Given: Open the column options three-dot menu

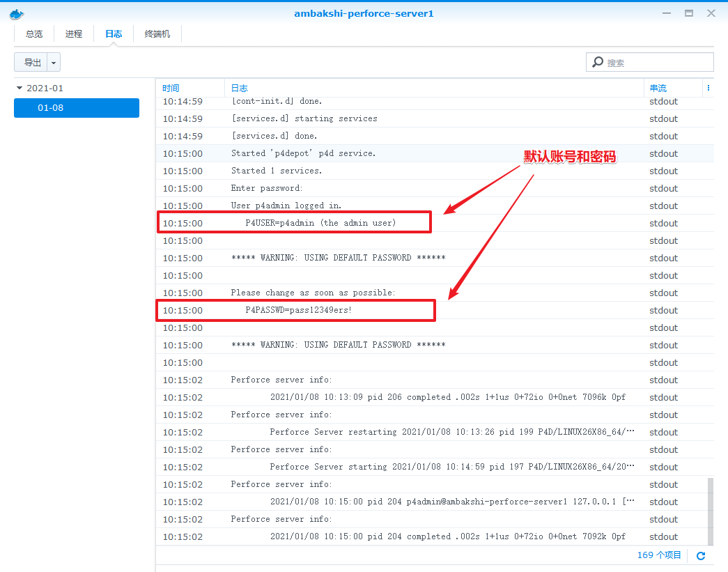Looking at the screenshot, I should 708,88.
